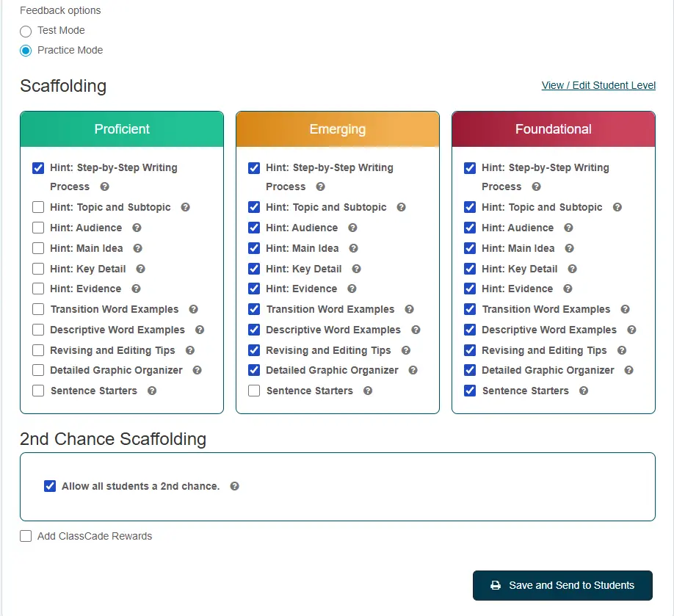Enable Emerging Sentence Starters checkbox
The width and height of the screenshot is (674, 616).
point(254,391)
